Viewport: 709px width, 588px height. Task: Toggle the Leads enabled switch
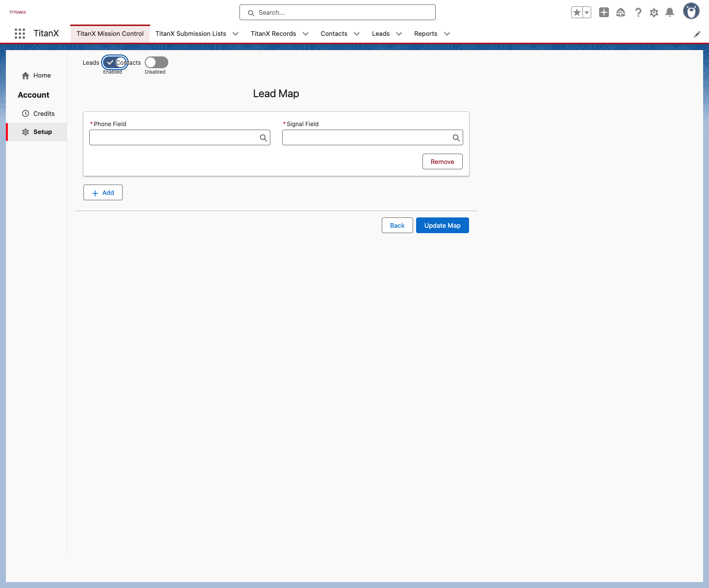pos(115,62)
